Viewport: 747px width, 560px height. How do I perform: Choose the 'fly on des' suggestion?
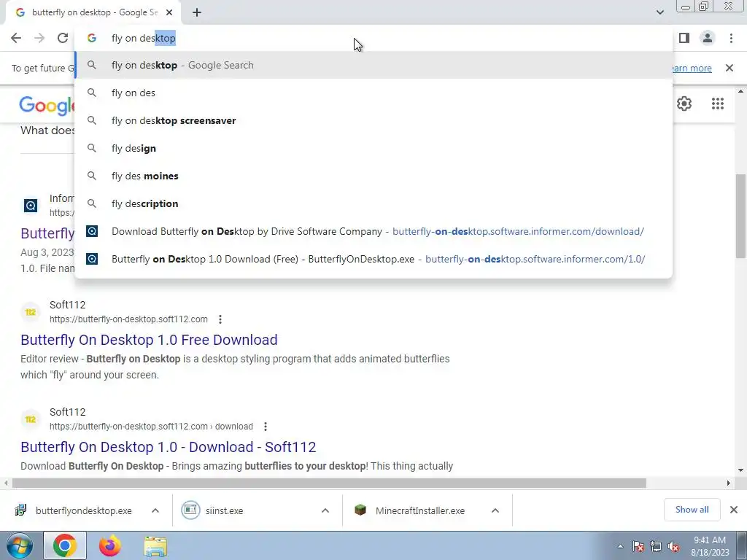[373, 93]
